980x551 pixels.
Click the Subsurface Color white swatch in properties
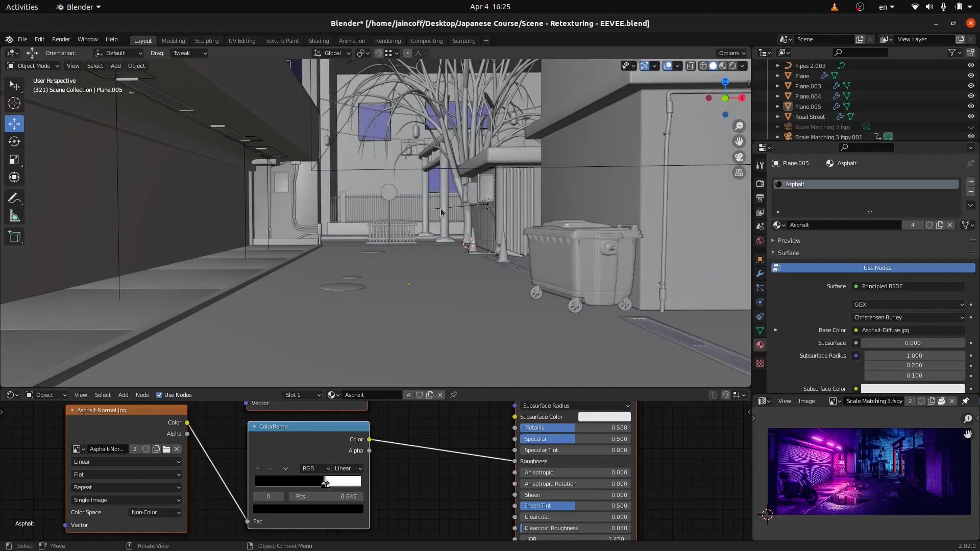(x=913, y=389)
